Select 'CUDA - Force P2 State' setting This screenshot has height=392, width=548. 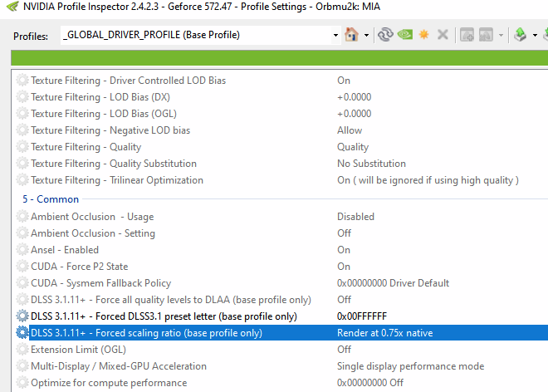tap(80, 267)
